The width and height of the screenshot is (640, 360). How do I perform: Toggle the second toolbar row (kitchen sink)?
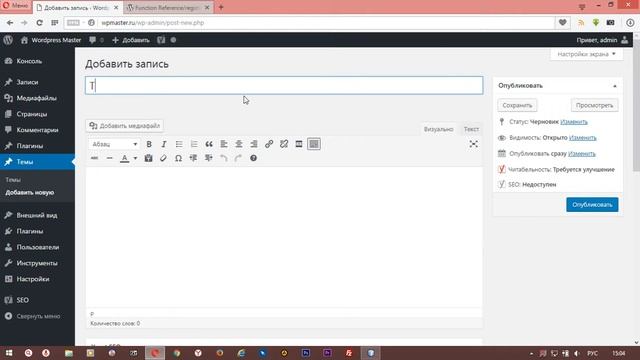(x=314, y=144)
